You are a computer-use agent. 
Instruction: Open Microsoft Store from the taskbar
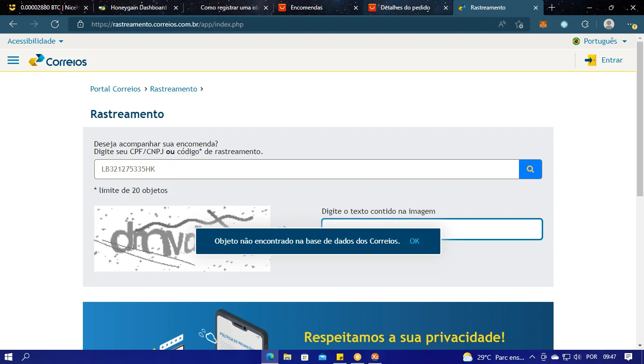[305, 357]
